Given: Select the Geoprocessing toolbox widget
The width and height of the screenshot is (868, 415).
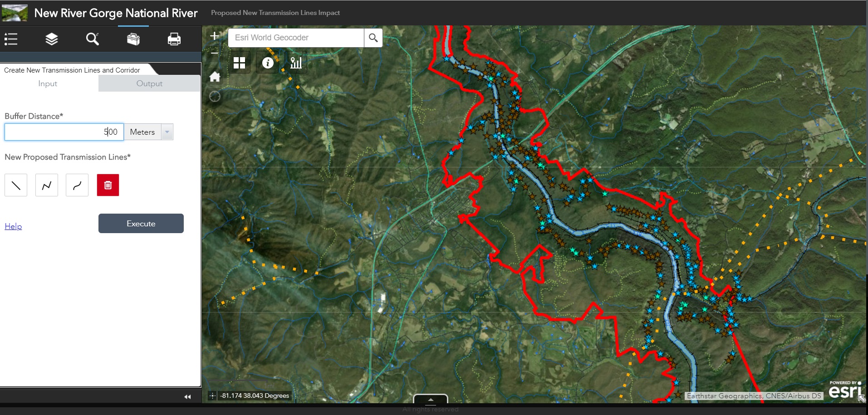Looking at the screenshot, I should coord(133,39).
